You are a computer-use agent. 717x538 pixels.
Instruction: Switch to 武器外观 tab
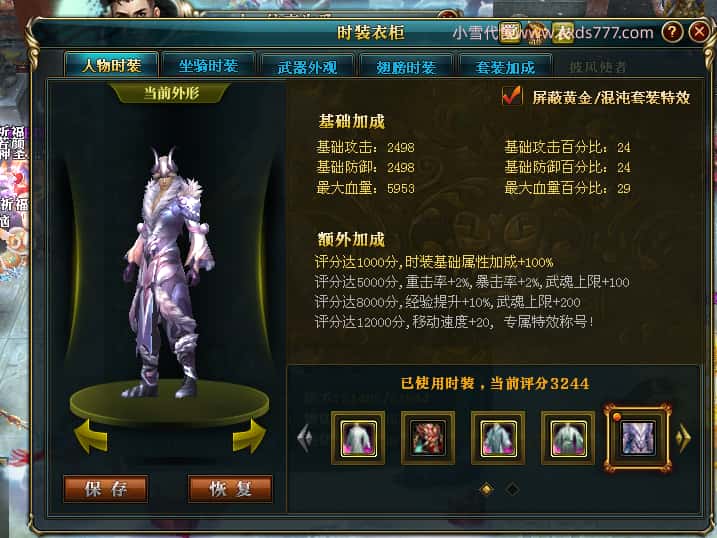[x=307, y=68]
